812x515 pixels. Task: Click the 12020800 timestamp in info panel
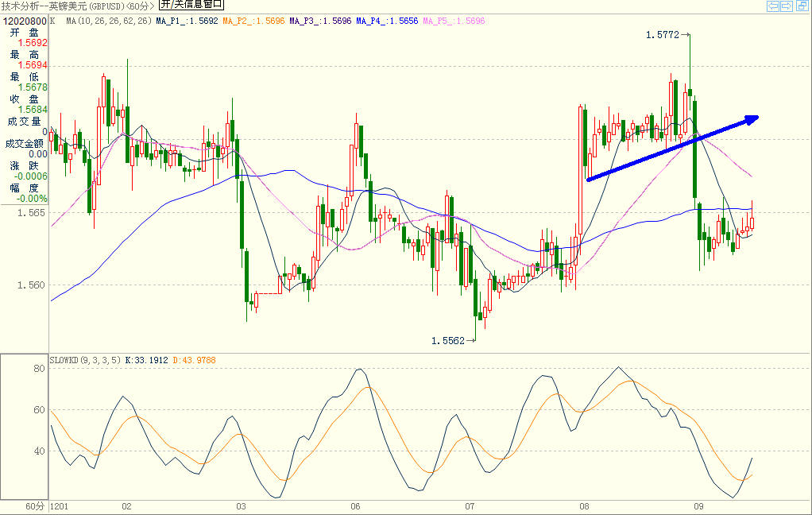tap(25, 21)
